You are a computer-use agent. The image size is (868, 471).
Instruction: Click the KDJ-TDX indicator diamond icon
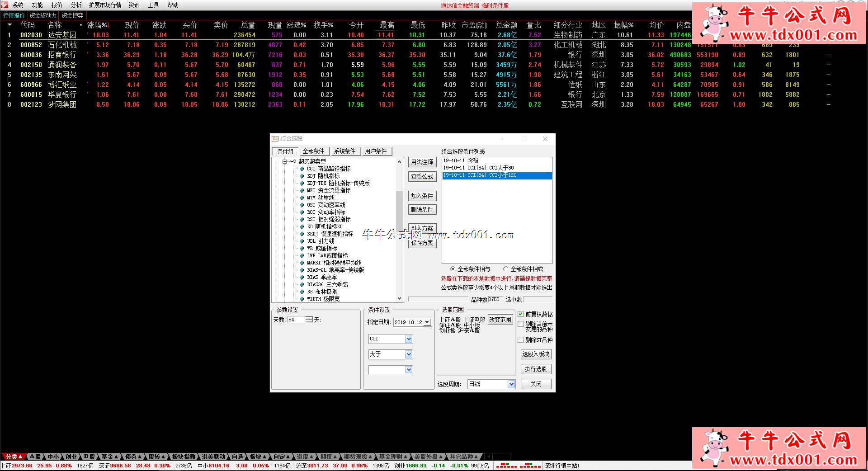point(302,183)
